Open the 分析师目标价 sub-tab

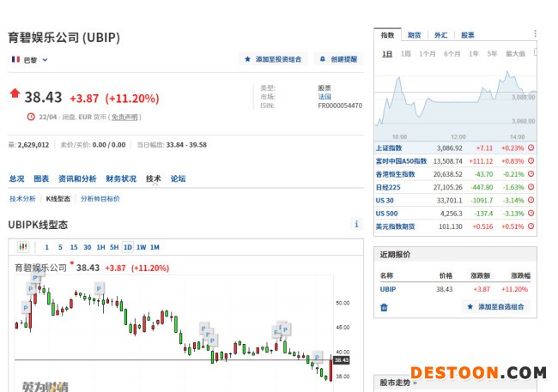[100, 198]
